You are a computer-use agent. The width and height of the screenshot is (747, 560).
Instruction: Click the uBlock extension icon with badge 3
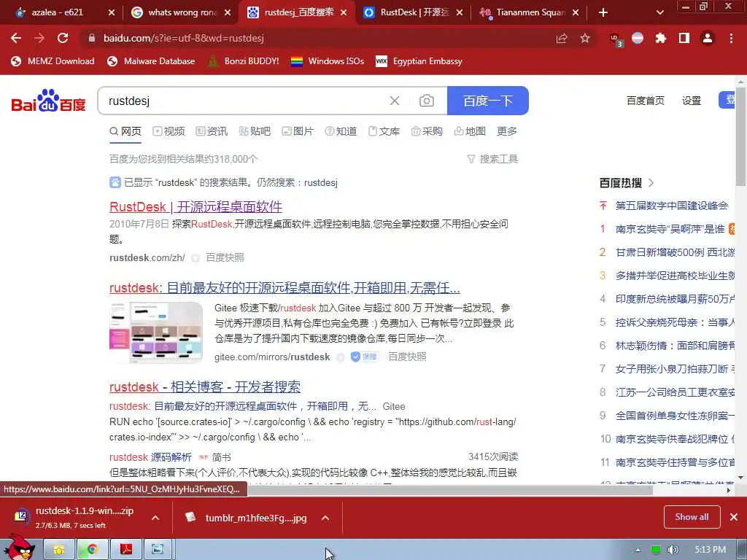[616, 39]
